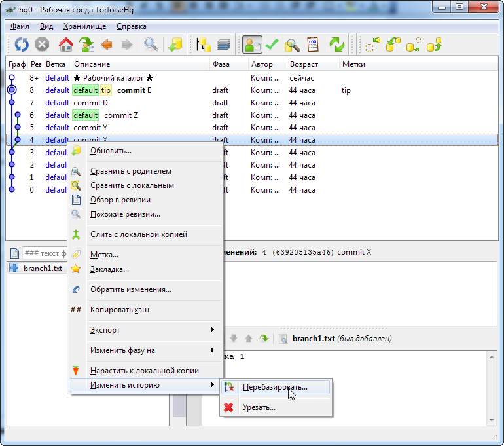
Task: Select revision 7 commit D row
Action: 252,103
